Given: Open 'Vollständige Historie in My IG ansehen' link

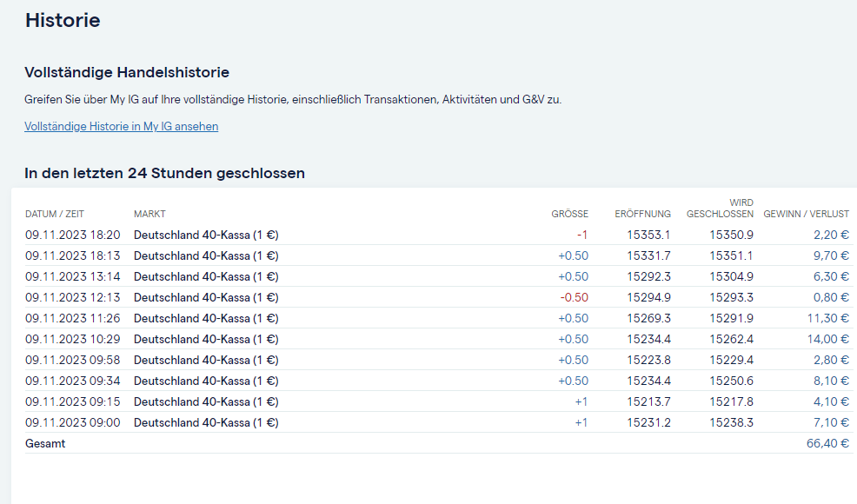Looking at the screenshot, I should pos(121,127).
